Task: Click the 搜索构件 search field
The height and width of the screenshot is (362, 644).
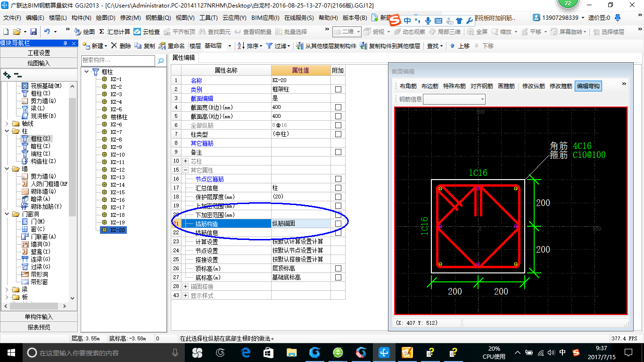Action: tap(118, 60)
